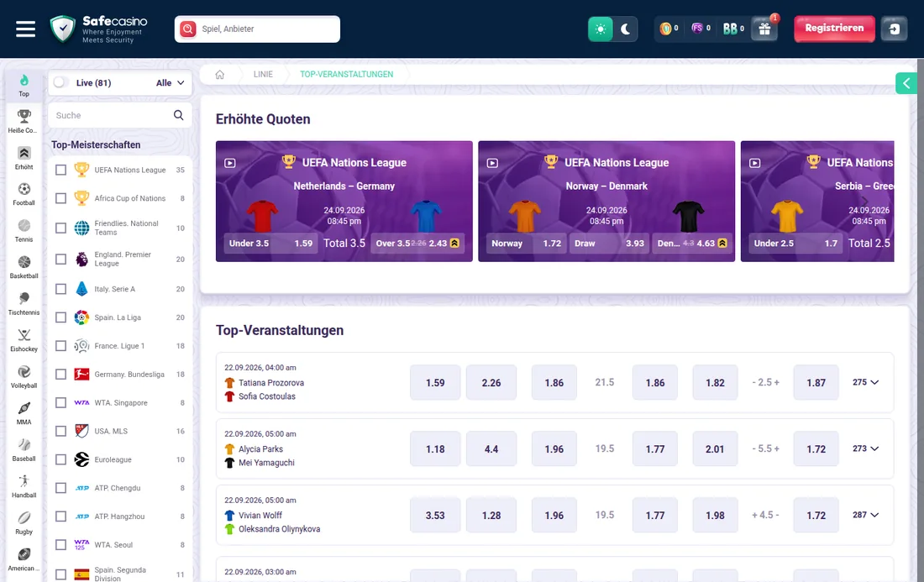Check the UEFA Nations League checkbox
924x582 pixels.
60,170
